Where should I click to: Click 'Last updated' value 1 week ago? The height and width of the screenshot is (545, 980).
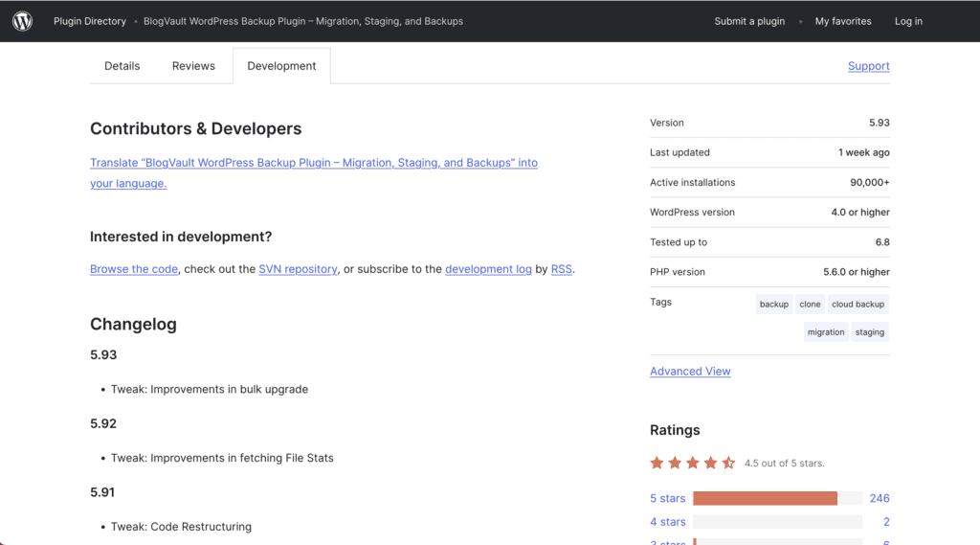pos(864,152)
